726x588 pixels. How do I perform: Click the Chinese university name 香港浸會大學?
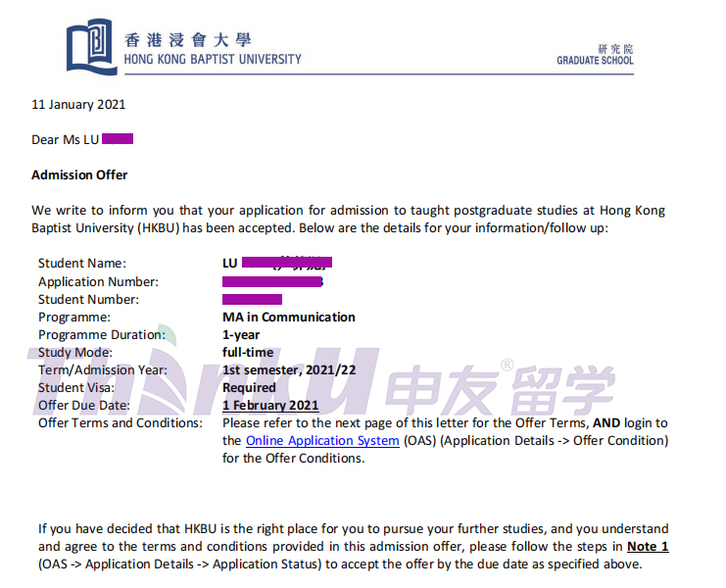[187, 40]
